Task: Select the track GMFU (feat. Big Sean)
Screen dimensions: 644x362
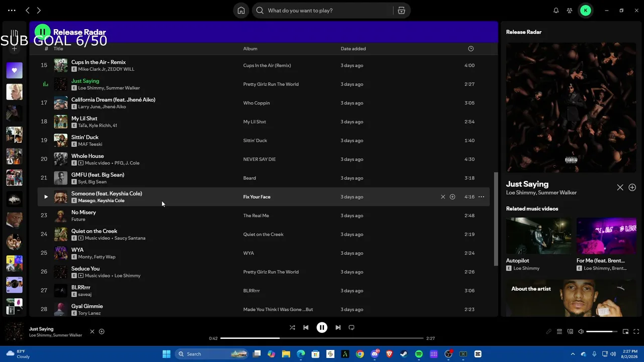Action: (264, 178)
